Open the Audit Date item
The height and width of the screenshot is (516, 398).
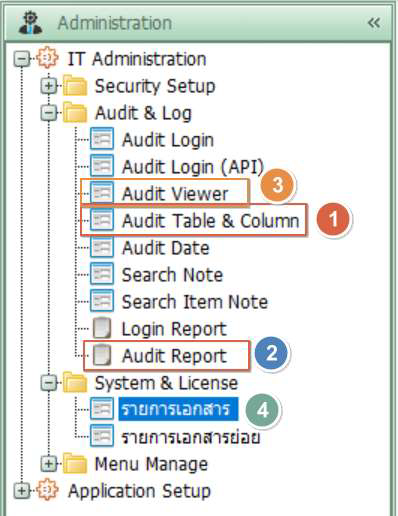166,248
